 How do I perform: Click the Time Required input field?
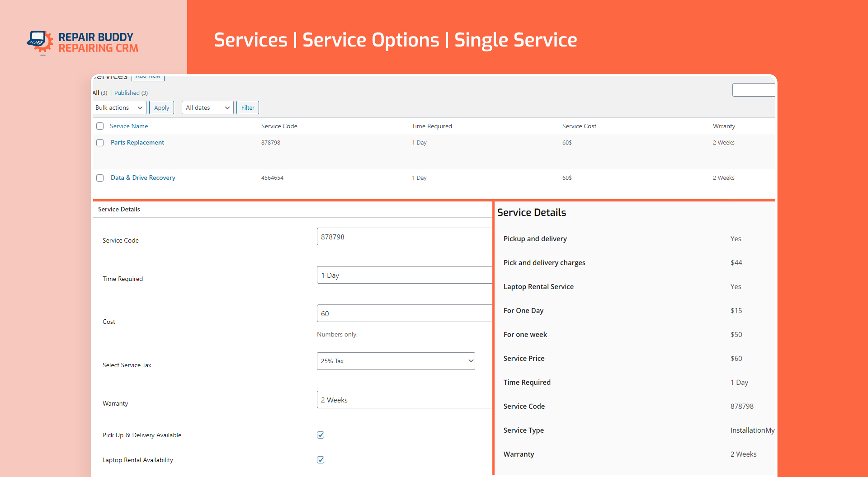tap(405, 275)
